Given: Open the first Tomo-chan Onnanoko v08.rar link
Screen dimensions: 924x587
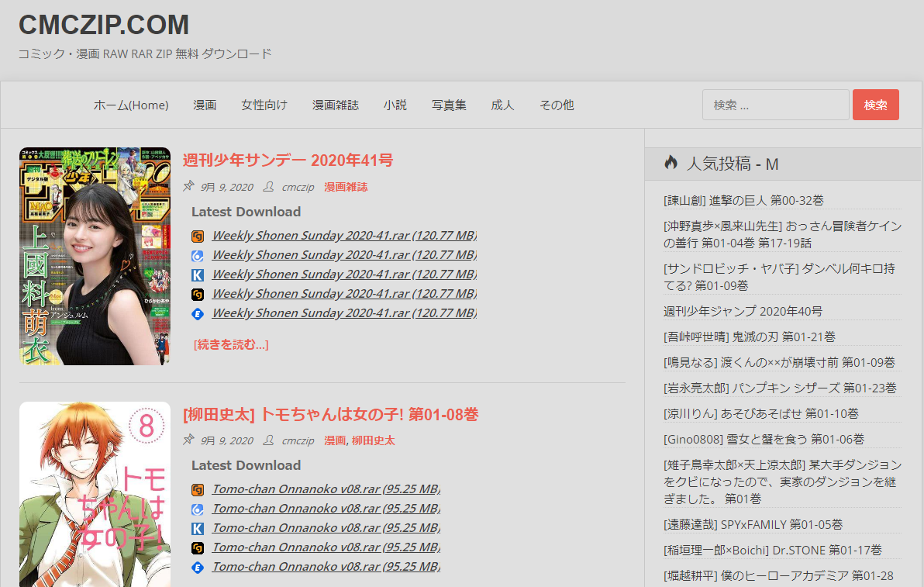Looking at the screenshot, I should tap(326, 489).
